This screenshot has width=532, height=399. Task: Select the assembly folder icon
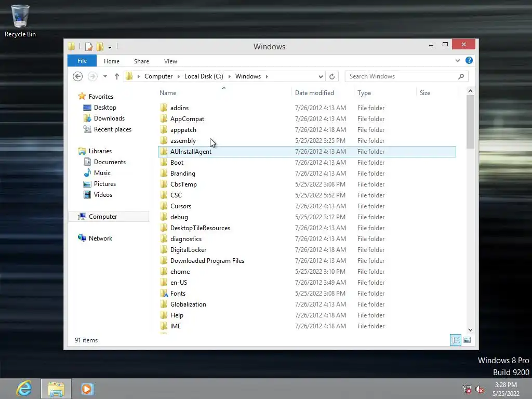(x=164, y=140)
